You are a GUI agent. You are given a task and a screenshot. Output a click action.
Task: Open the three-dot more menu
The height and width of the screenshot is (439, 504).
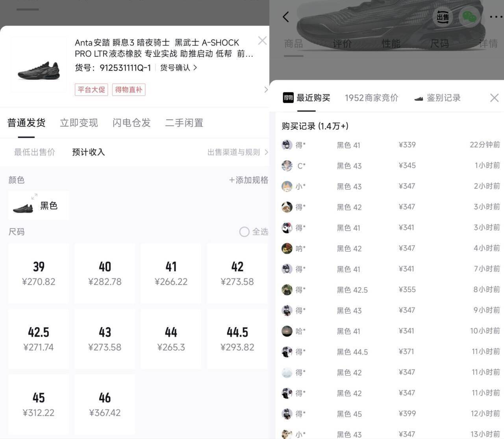tap(496, 17)
